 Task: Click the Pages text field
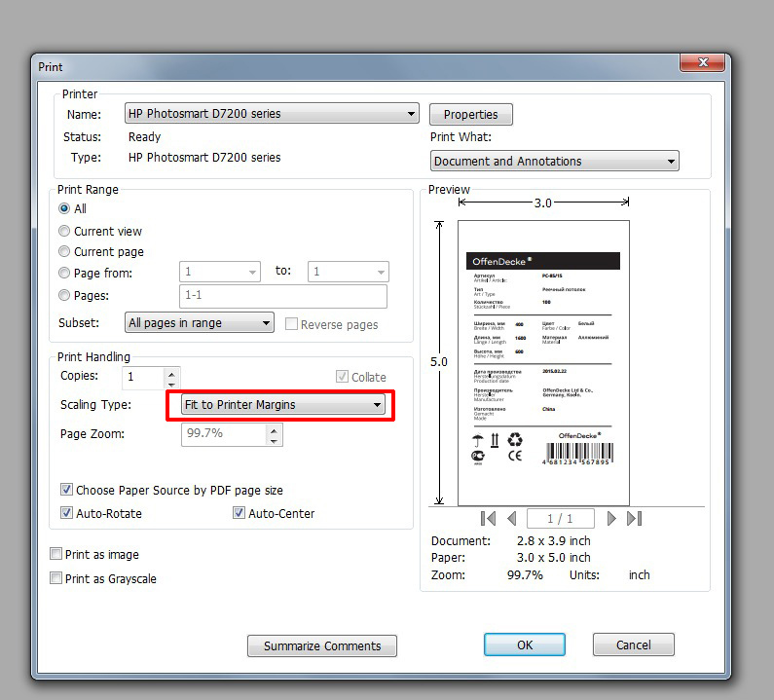[x=282, y=296]
